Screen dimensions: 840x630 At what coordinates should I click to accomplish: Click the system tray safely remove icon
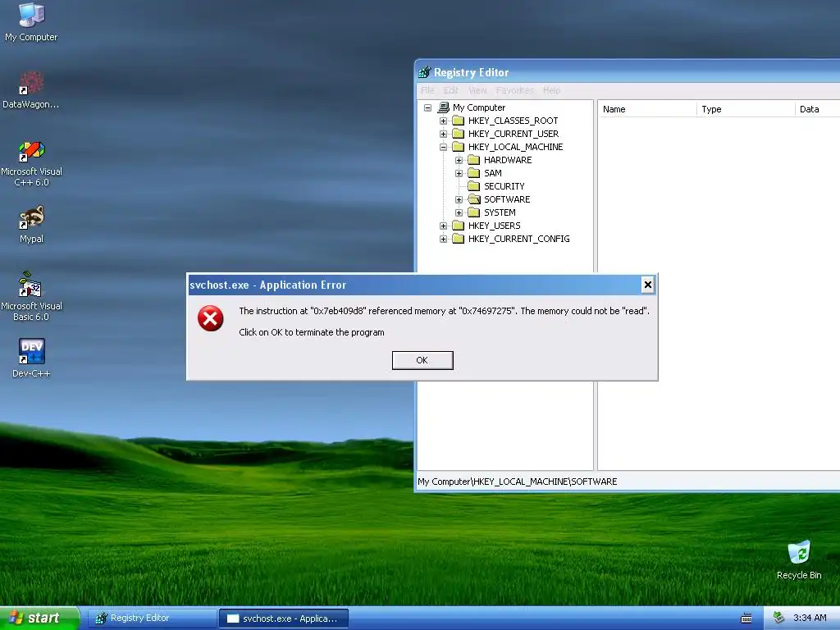click(x=779, y=618)
